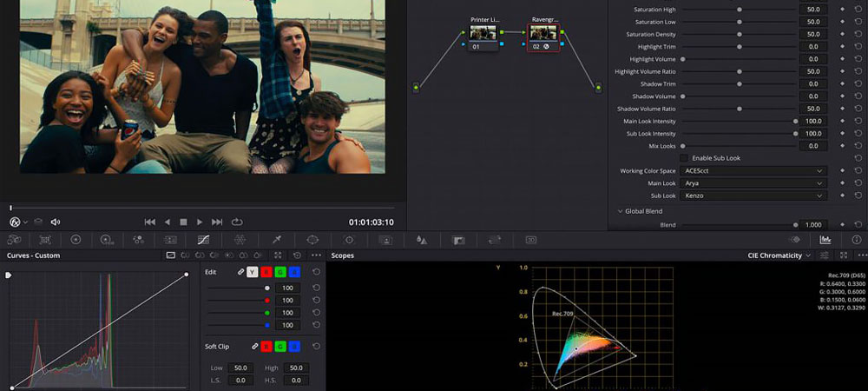The width and height of the screenshot is (868, 391).
Task: Reset all Curves adjustments
Action: click(x=297, y=255)
